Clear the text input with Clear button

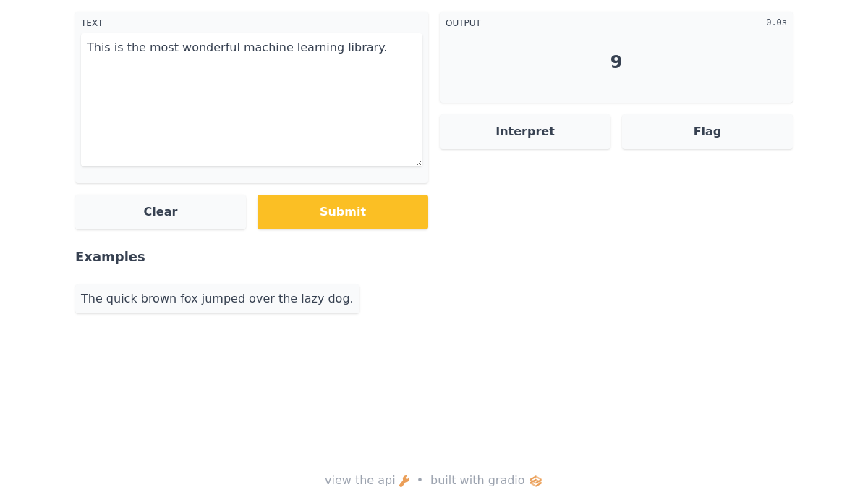161,212
